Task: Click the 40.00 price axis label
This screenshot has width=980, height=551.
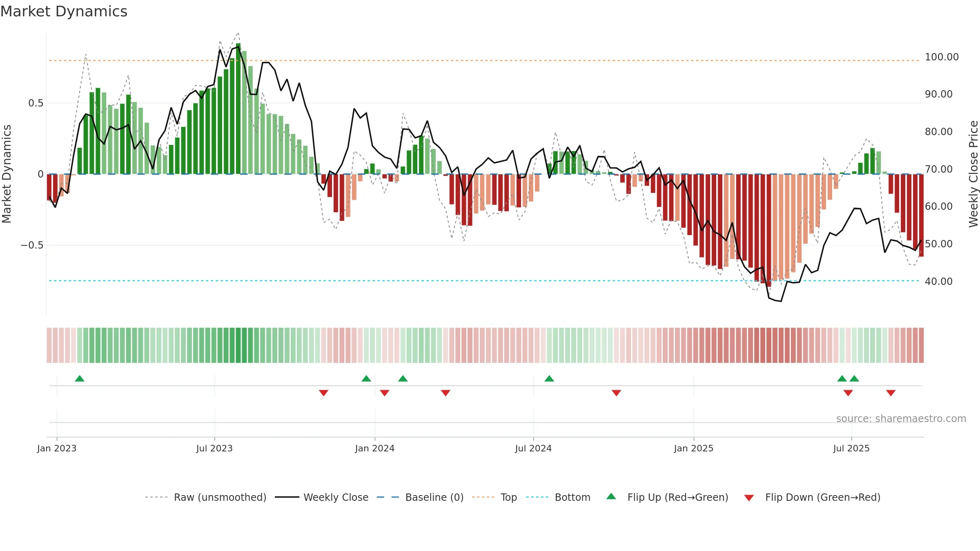Action: click(939, 281)
